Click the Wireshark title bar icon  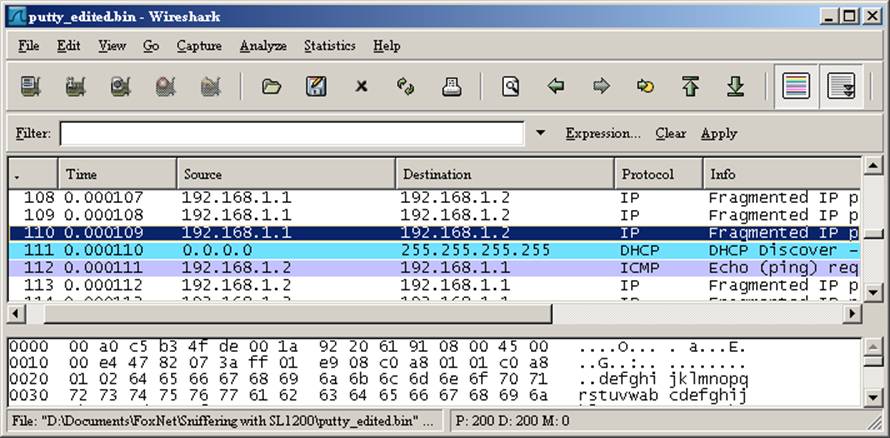pos(18,16)
